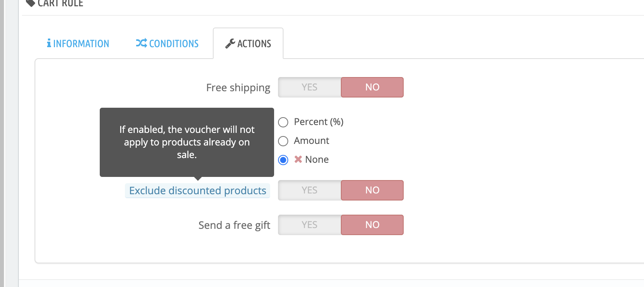Click the shuffle icon on Conditions tab
Screen dimensions: 644x287
[x=141, y=43]
